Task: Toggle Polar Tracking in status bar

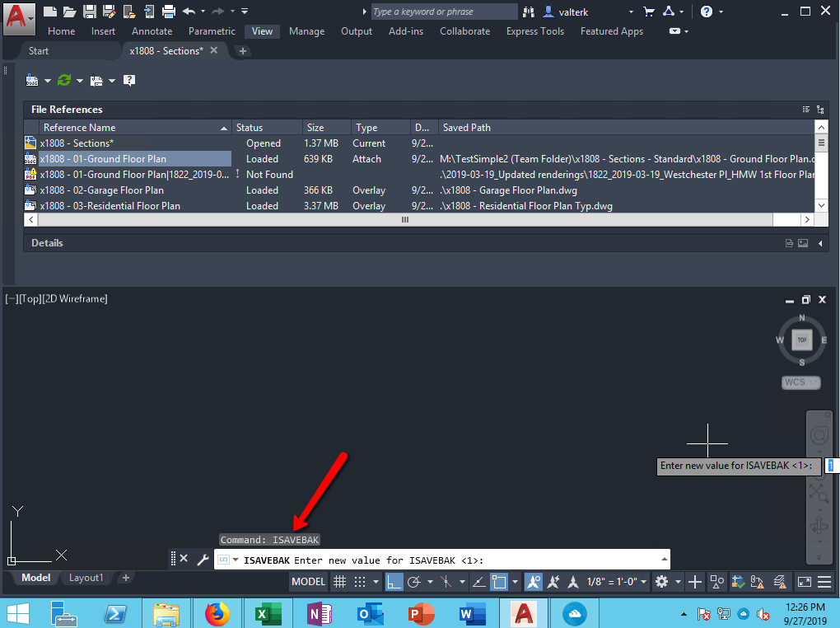Action: [x=413, y=582]
